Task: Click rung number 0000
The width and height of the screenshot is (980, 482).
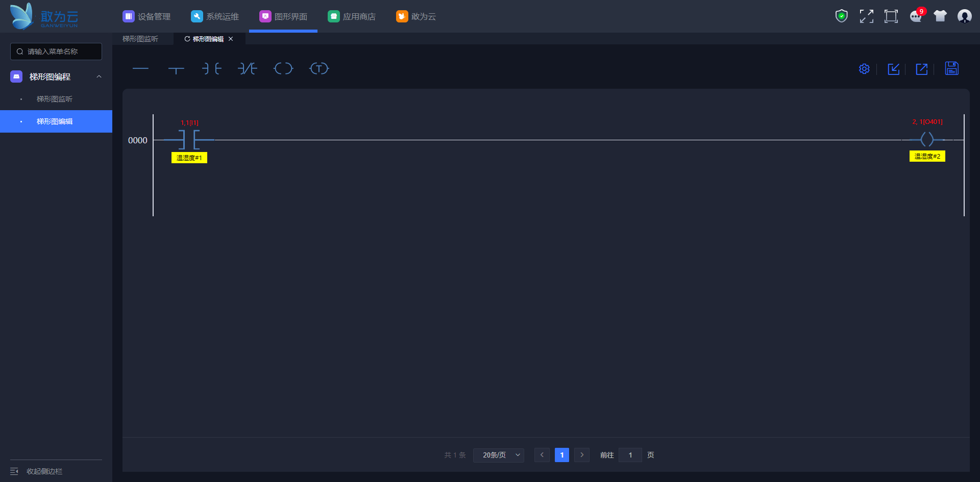Action: click(138, 140)
